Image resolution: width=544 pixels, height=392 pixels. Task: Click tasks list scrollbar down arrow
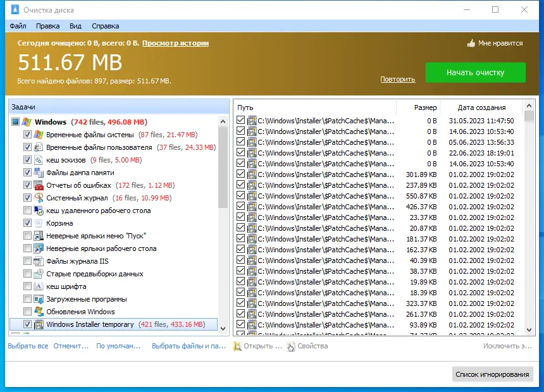pyautogui.click(x=223, y=329)
